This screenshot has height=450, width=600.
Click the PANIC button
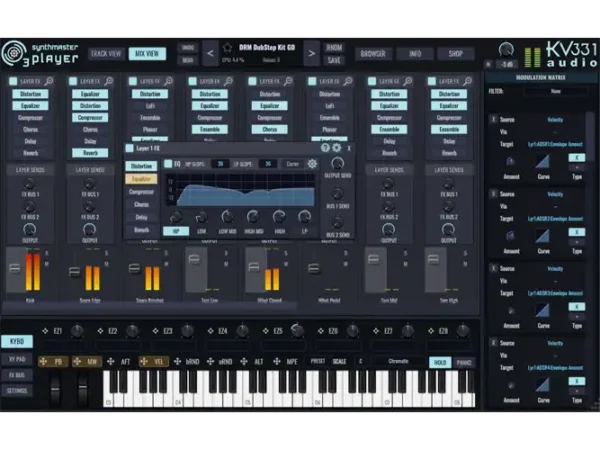[x=464, y=362]
